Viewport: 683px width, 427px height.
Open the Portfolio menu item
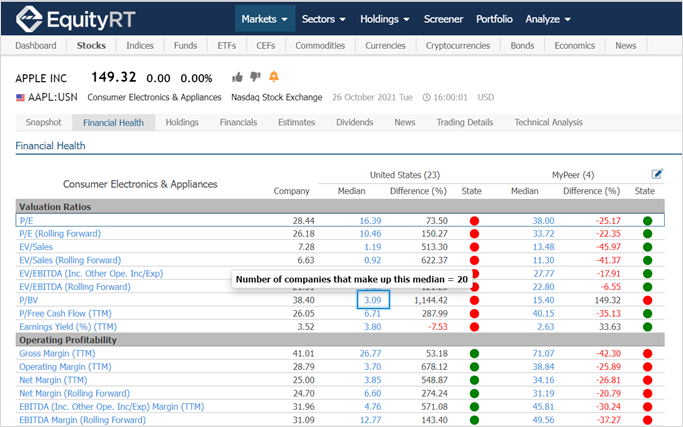494,19
